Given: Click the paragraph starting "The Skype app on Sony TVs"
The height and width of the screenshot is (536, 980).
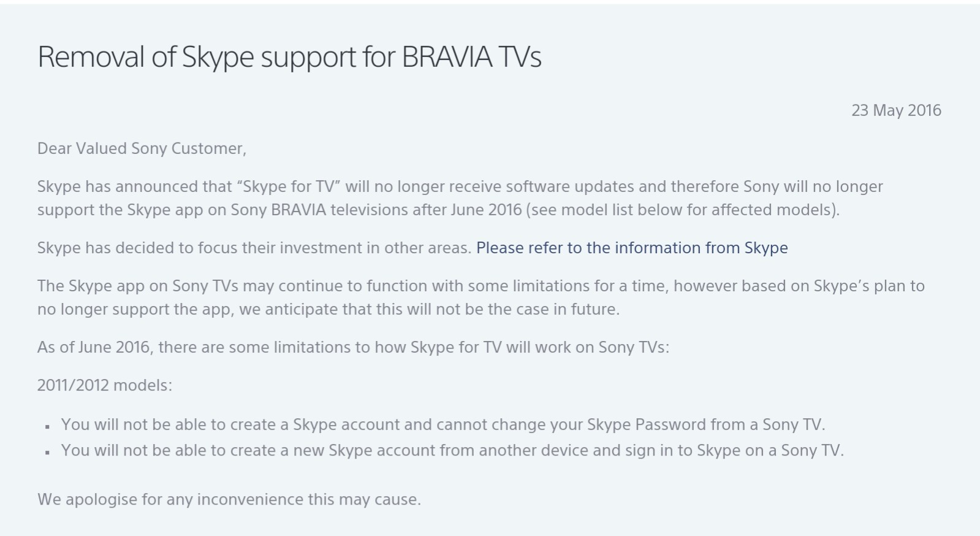Looking at the screenshot, I should tap(481, 297).
